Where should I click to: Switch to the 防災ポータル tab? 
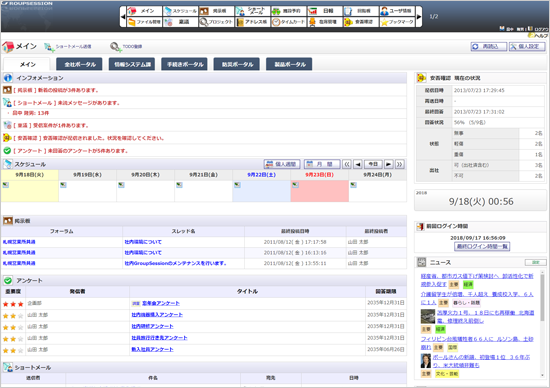click(237, 64)
